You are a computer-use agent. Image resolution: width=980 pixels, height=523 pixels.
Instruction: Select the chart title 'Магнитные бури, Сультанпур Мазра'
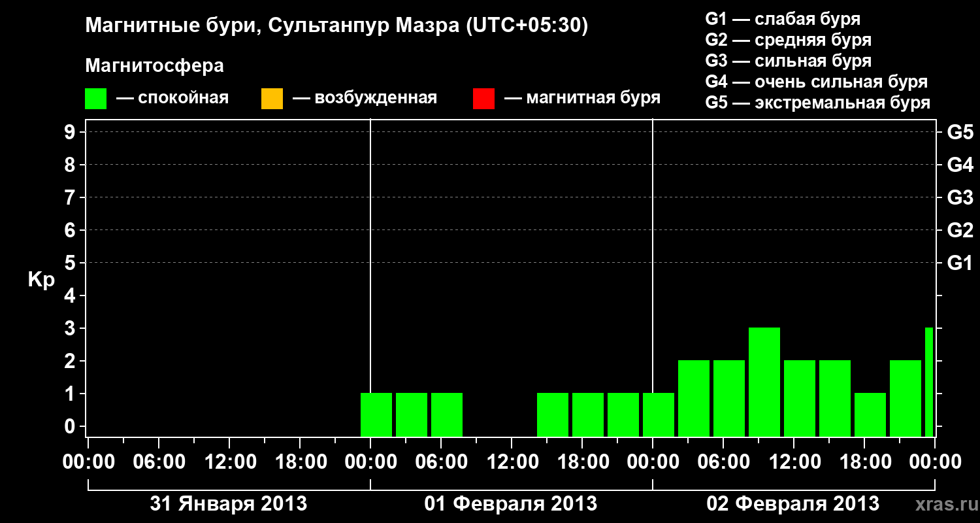pos(272,26)
